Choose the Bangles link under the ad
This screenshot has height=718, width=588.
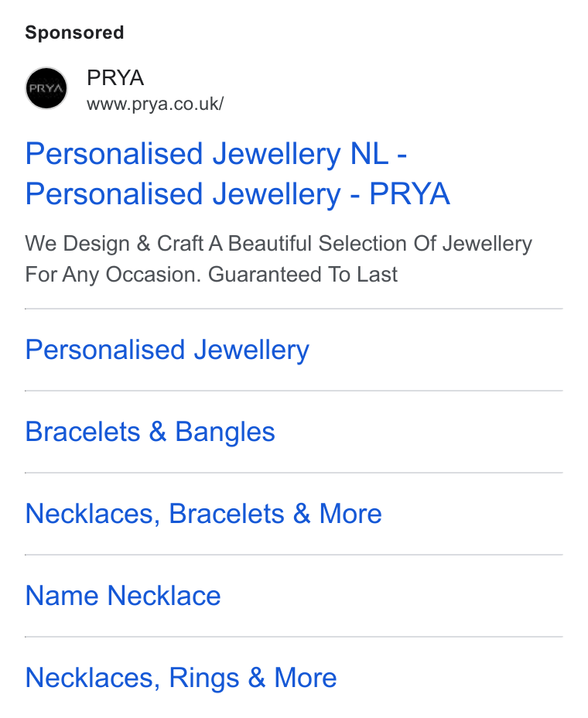click(150, 432)
